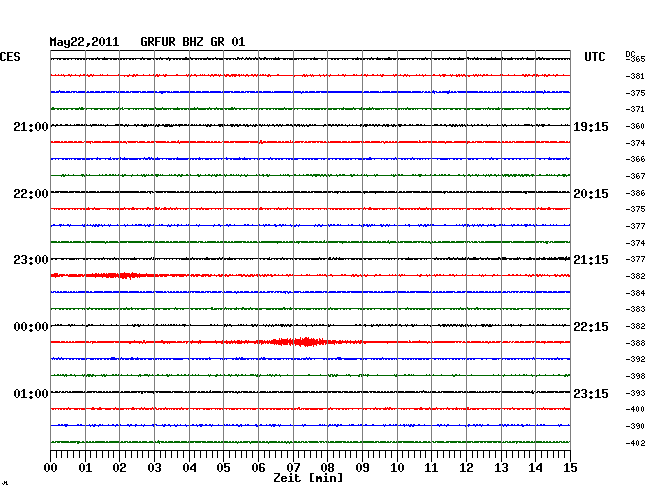The height and width of the screenshot is (494, 650).
Task: Click minute tick label 05
Action: 223,468
